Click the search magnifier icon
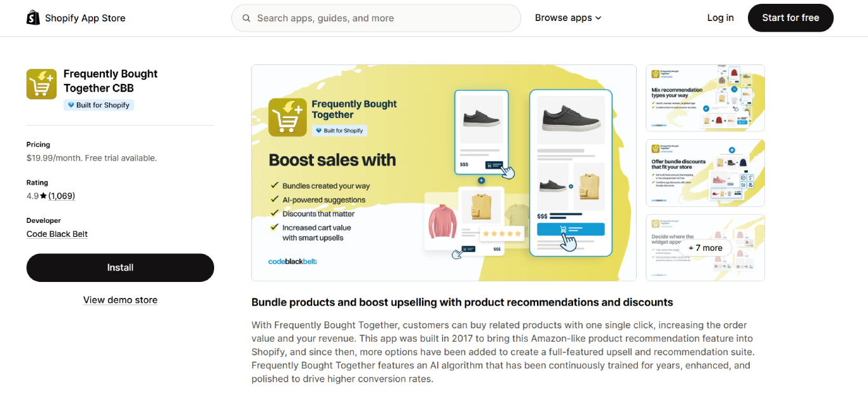The width and height of the screenshot is (868, 395). (247, 18)
